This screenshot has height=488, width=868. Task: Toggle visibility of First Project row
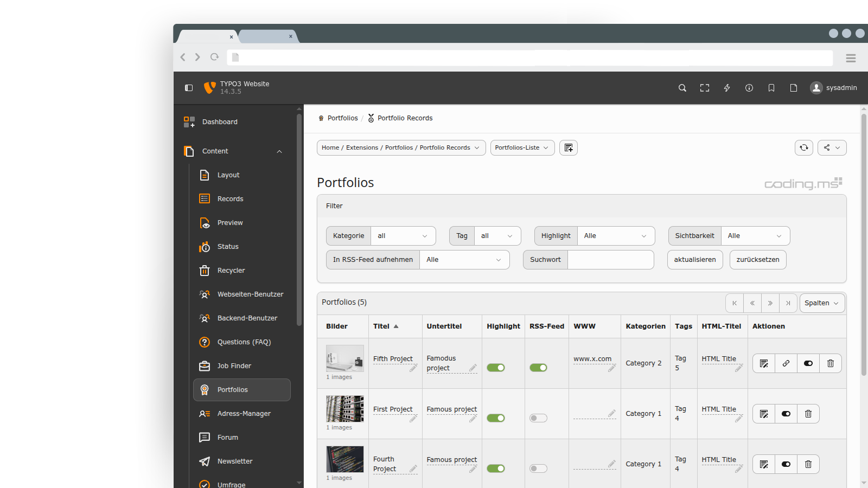[x=786, y=414]
